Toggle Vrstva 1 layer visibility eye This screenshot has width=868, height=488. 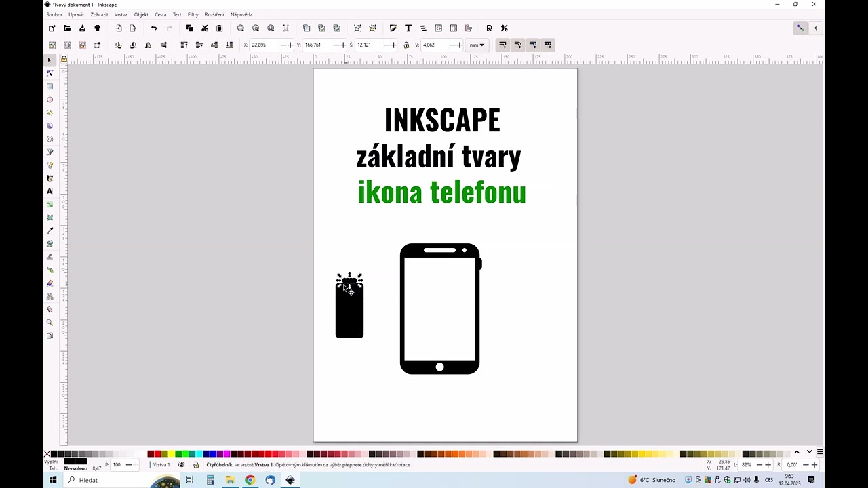pos(181,465)
